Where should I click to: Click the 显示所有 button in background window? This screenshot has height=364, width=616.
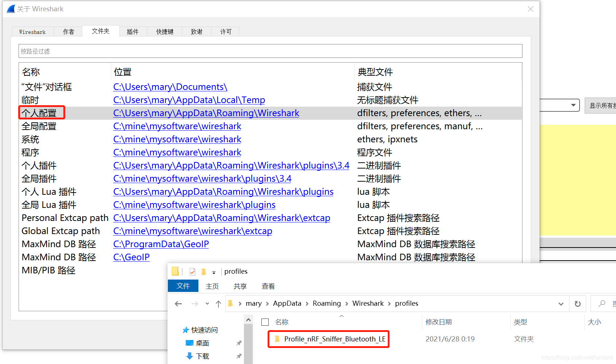point(601,106)
